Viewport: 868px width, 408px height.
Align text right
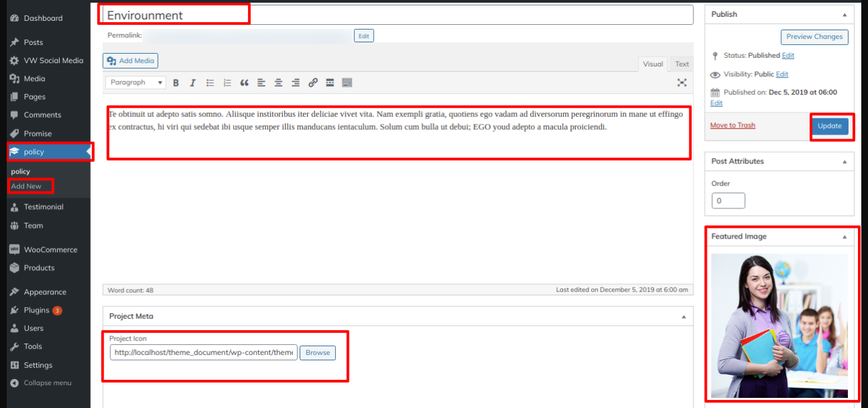pyautogui.click(x=296, y=83)
